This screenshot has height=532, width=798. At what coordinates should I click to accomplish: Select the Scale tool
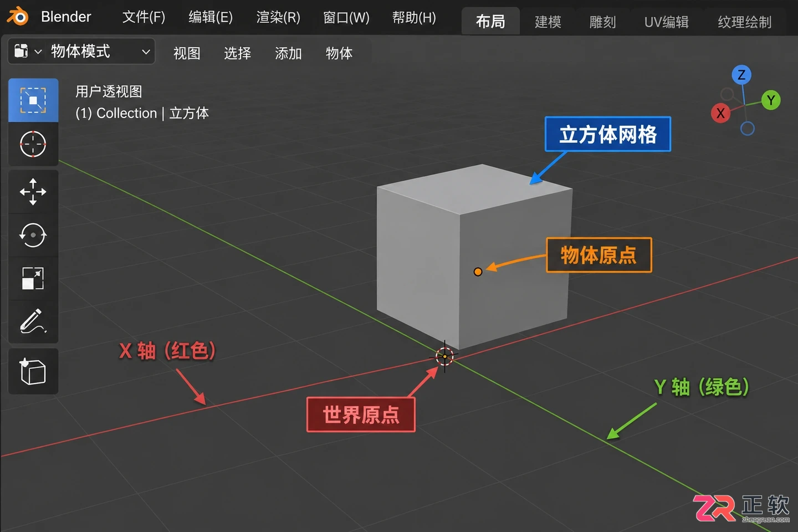click(33, 278)
